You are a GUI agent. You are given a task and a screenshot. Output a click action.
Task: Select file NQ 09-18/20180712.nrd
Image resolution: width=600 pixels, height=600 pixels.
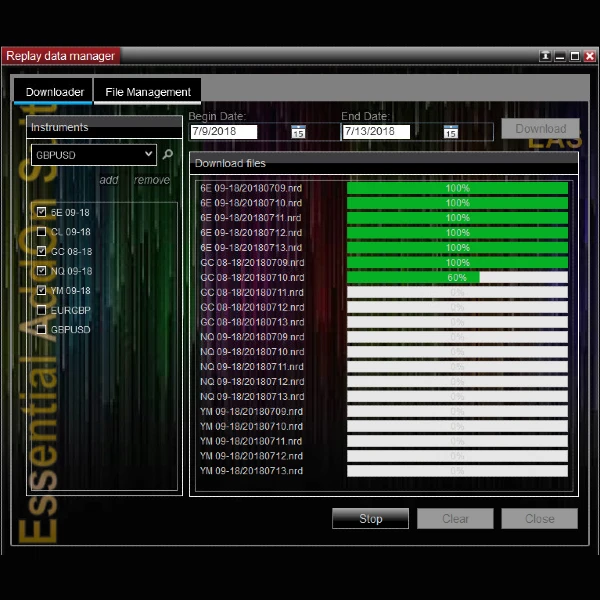point(252,382)
